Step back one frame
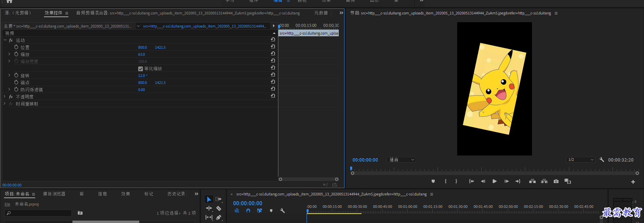This screenshot has height=223, width=644. point(483,181)
